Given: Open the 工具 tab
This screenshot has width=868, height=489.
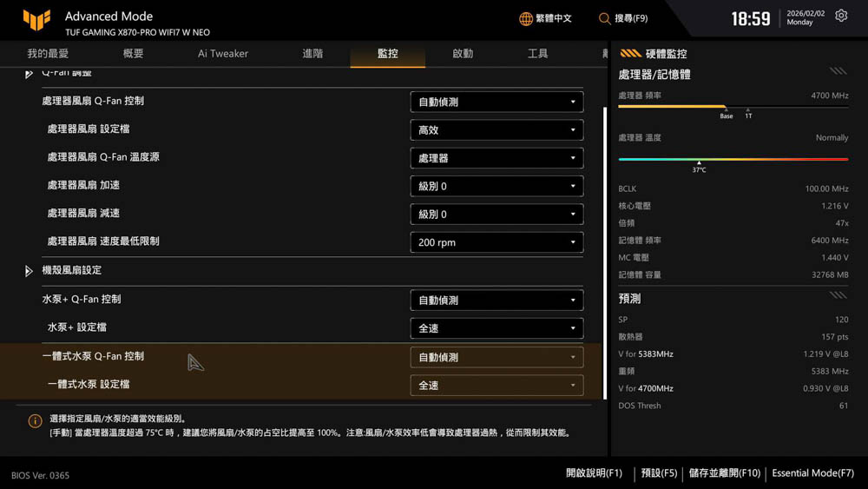Looking at the screenshot, I should pos(537,54).
